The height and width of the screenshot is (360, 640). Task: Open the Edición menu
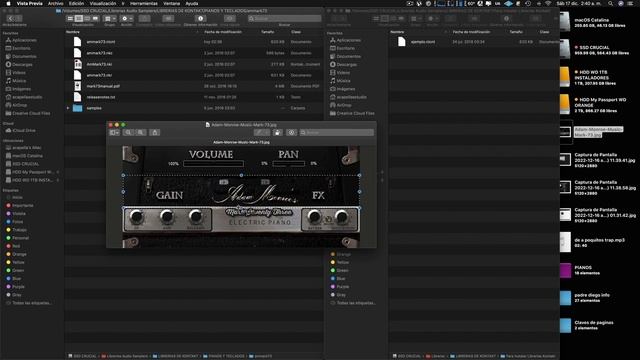(x=76, y=3)
